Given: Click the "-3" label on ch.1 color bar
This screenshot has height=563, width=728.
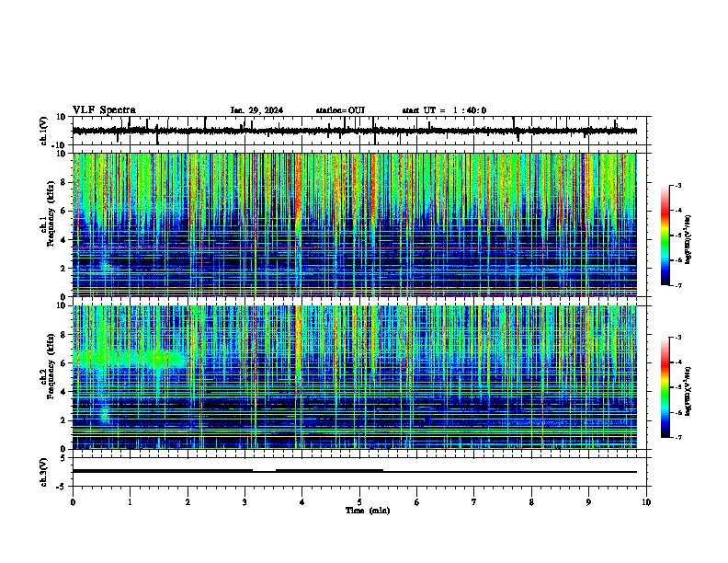Looking at the screenshot, I should point(677,186).
